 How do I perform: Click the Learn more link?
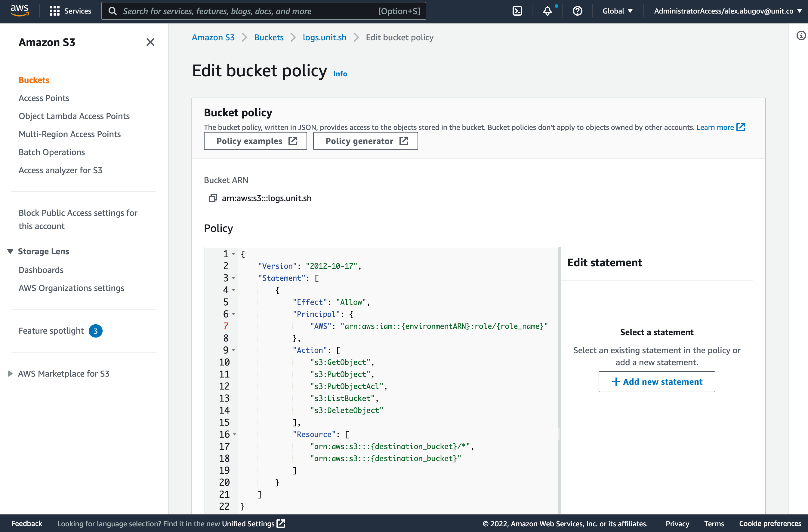[x=715, y=127]
